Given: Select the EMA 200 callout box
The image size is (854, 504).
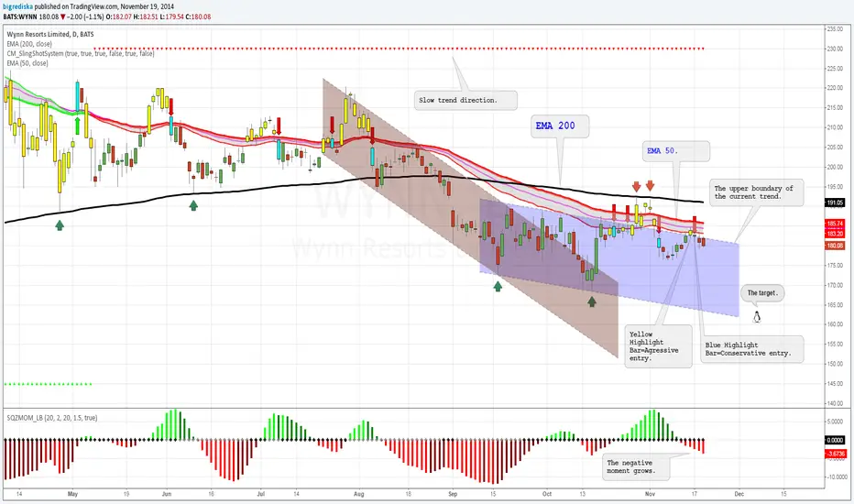Looking at the screenshot, I should [x=560, y=126].
